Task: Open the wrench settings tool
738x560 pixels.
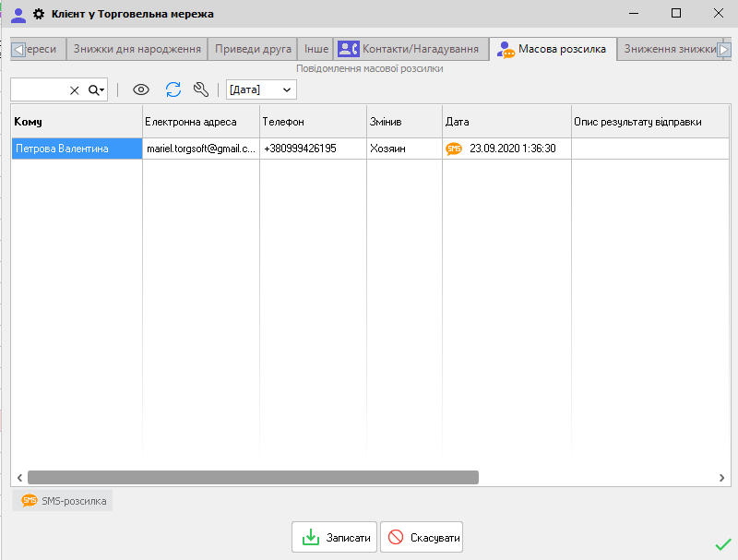Action: (200, 89)
